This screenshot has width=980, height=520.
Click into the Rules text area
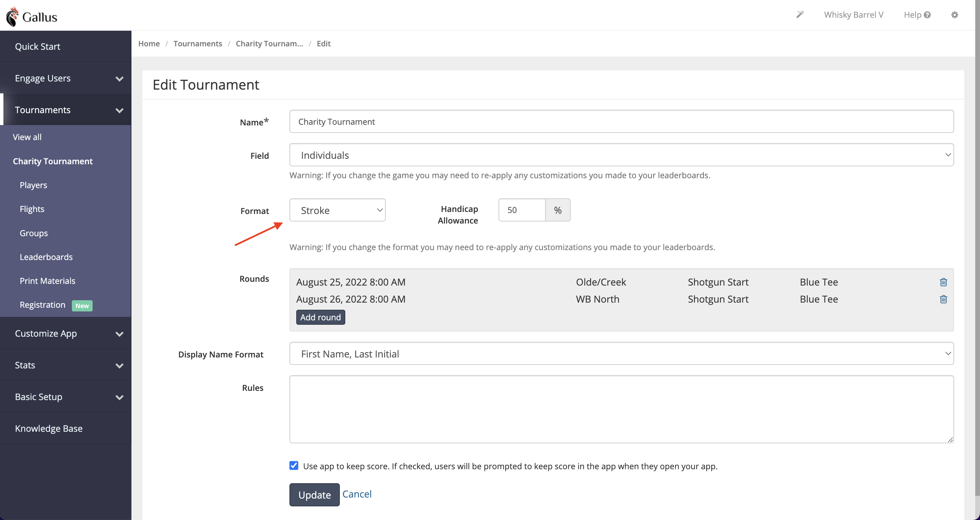click(x=621, y=409)
